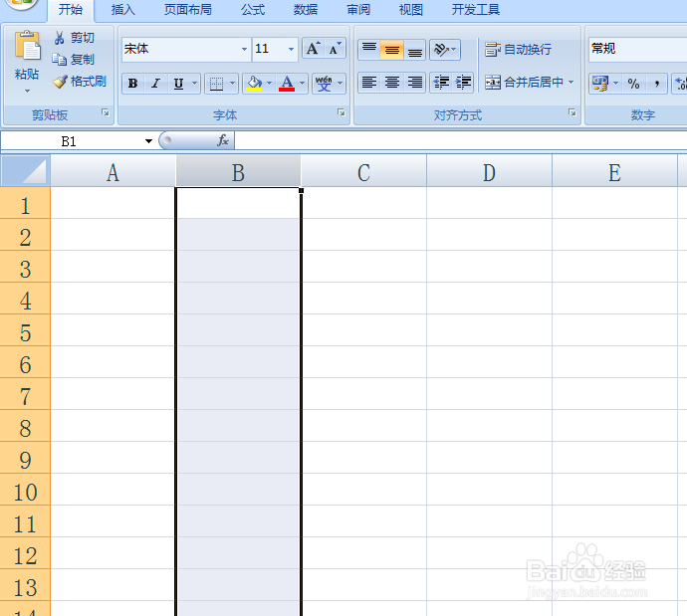The height and width of the screenshot is (616, 687).
Task: Apply red font color A
Action: click(x=287, y=84)
